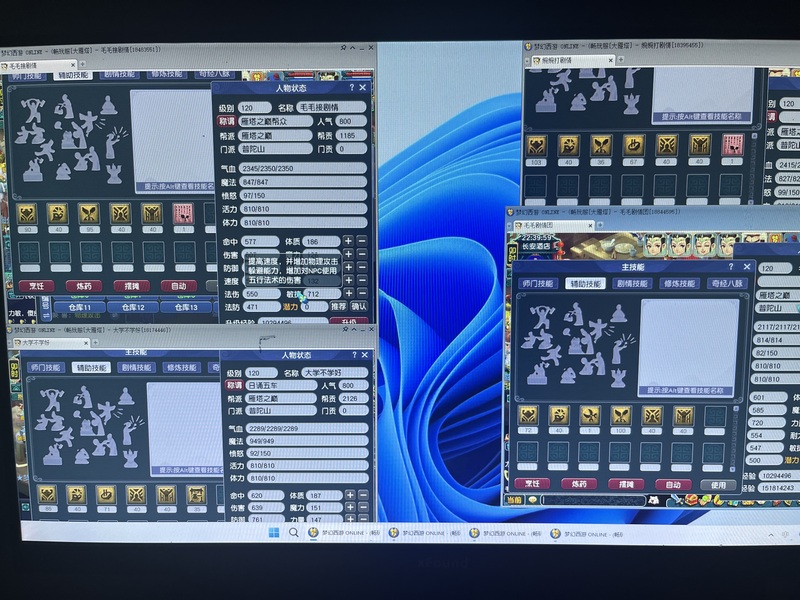Open help in 毛毛接剧情 人物状态 panel

(x=351, y=88)
